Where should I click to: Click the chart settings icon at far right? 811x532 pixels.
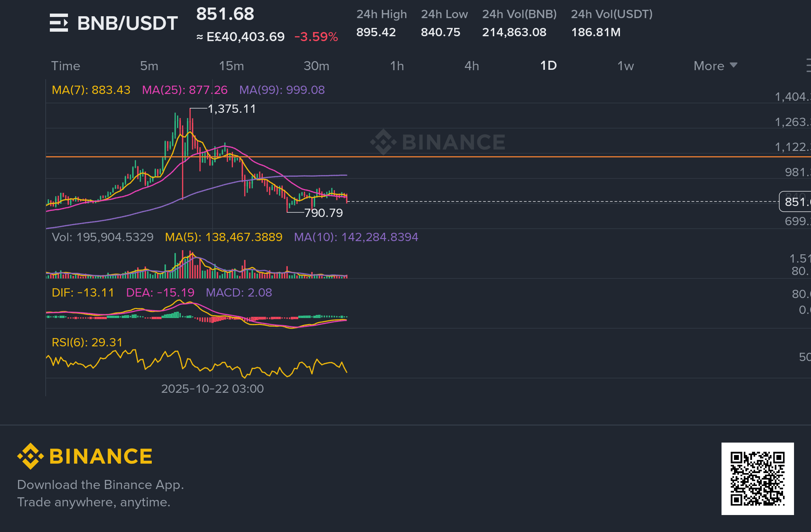(x=808, y=66)
